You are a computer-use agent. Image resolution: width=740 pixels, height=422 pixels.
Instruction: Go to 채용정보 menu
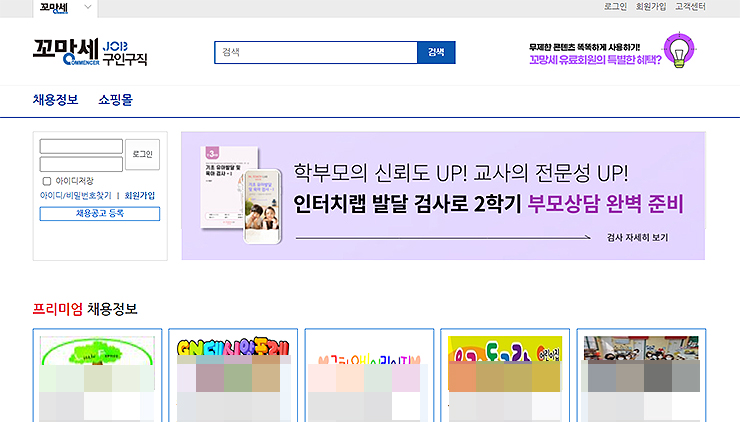[55, 100]
